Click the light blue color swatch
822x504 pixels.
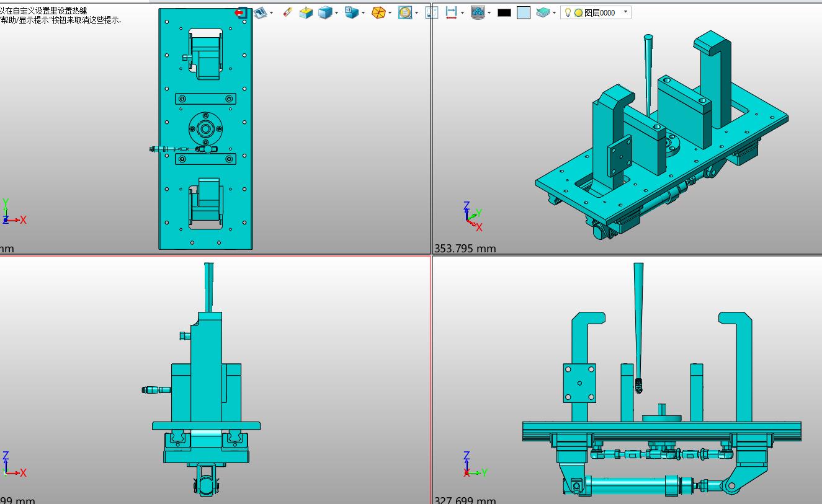[524, 12]
